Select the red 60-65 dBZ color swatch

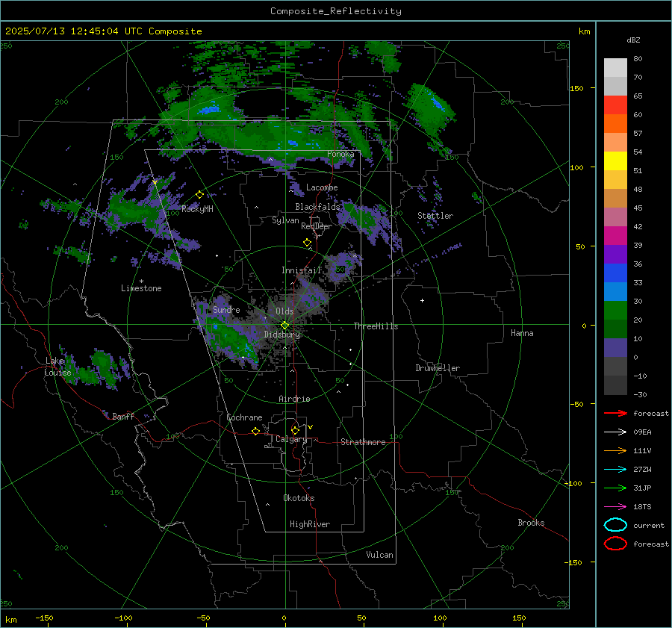pyautogui.click(x=615, y=105)
